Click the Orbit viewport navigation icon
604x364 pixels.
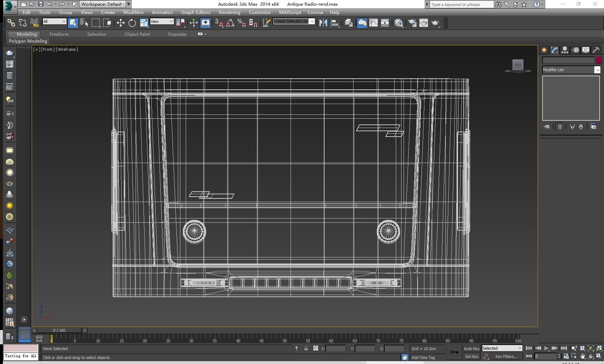pyautogui.click(x=591, y=356)
